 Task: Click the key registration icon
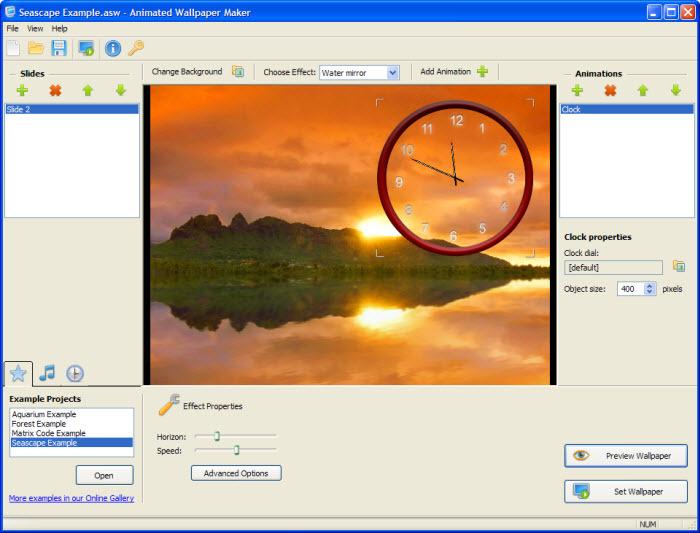pos(136,48)
